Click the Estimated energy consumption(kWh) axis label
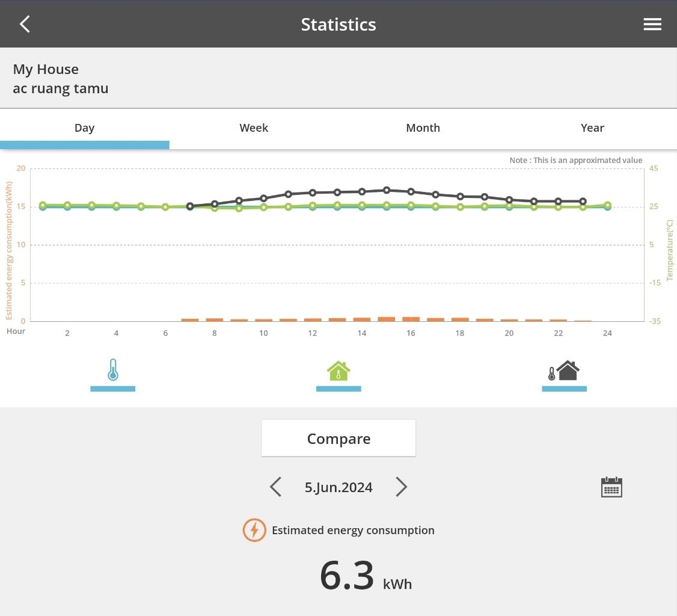 click(8, 250)
